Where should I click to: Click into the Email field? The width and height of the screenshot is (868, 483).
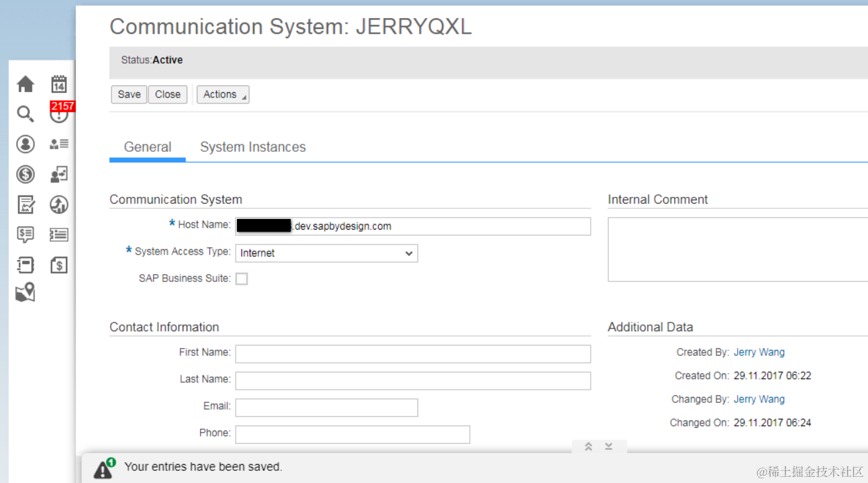pos(326,408)
